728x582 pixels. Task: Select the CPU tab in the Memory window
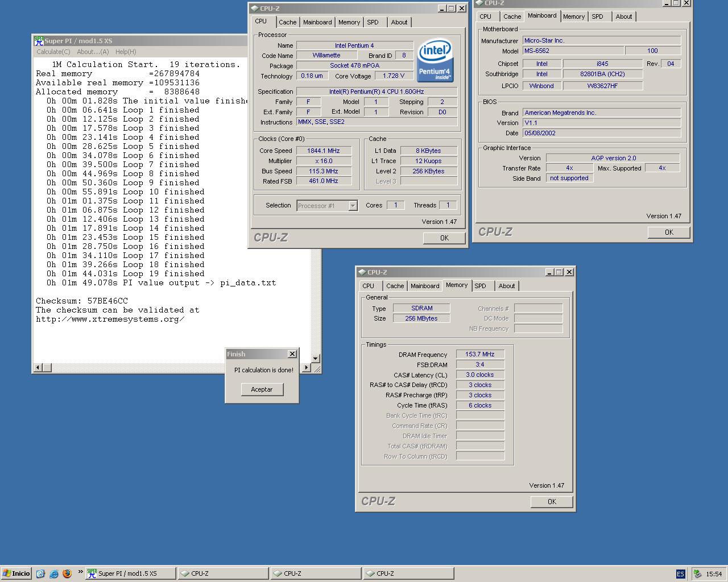click(369, 286)
